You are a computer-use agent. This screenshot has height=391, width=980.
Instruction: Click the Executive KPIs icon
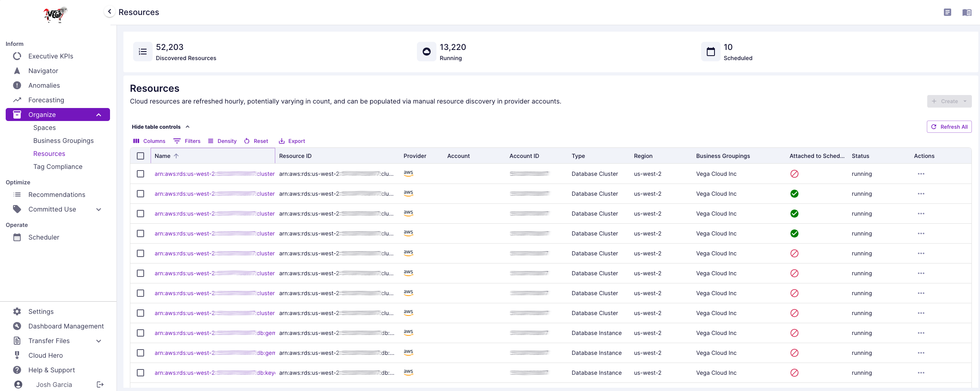click(17, 56)
